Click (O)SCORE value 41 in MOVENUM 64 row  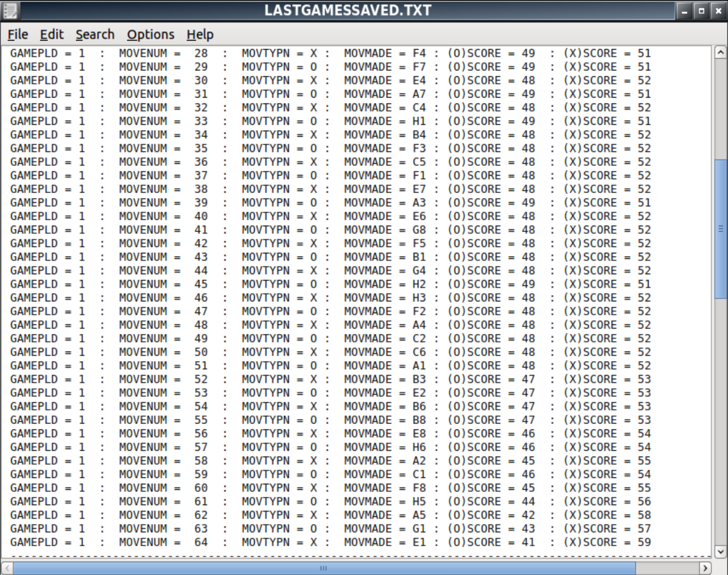[528, 542]
